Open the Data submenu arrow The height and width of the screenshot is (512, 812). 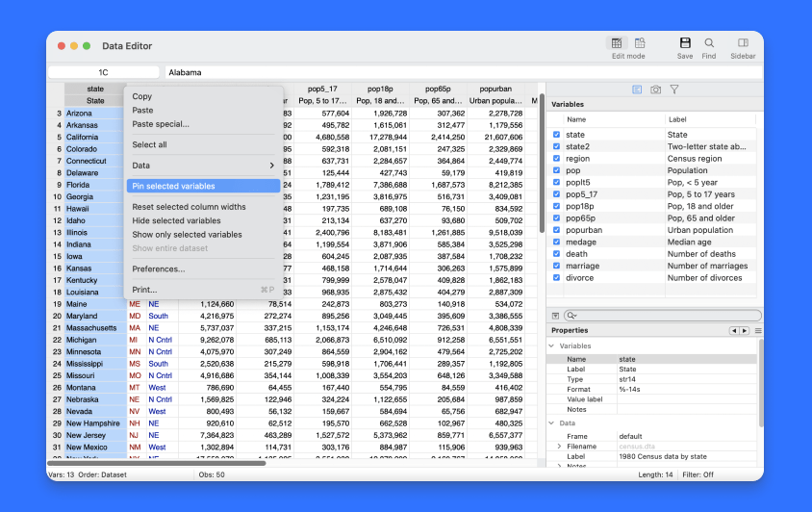(271, 166)
